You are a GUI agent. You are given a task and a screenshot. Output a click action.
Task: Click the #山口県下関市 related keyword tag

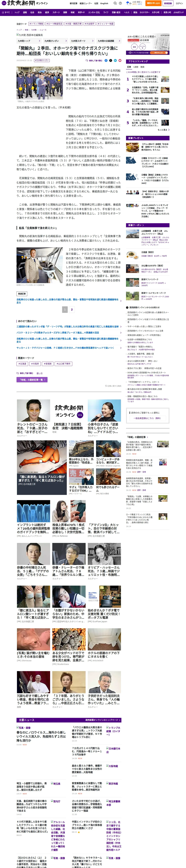tap(63, 364)
